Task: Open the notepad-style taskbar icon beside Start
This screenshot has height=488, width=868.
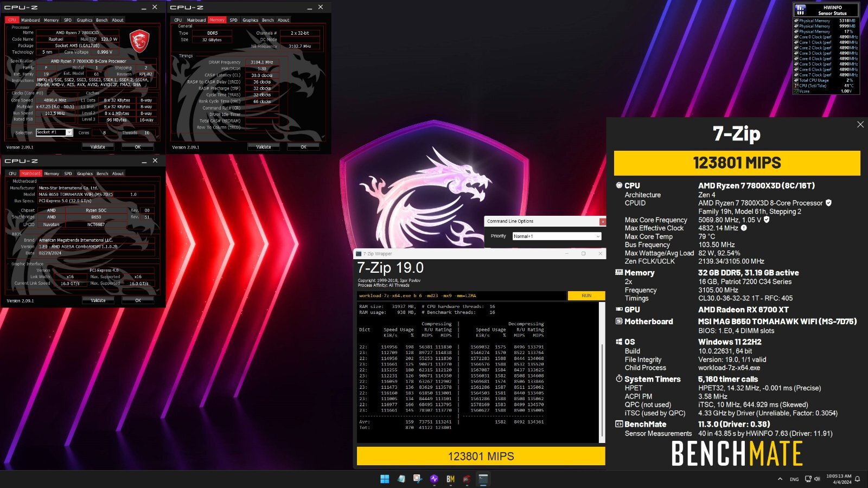Action: click(x=401, y=479)
